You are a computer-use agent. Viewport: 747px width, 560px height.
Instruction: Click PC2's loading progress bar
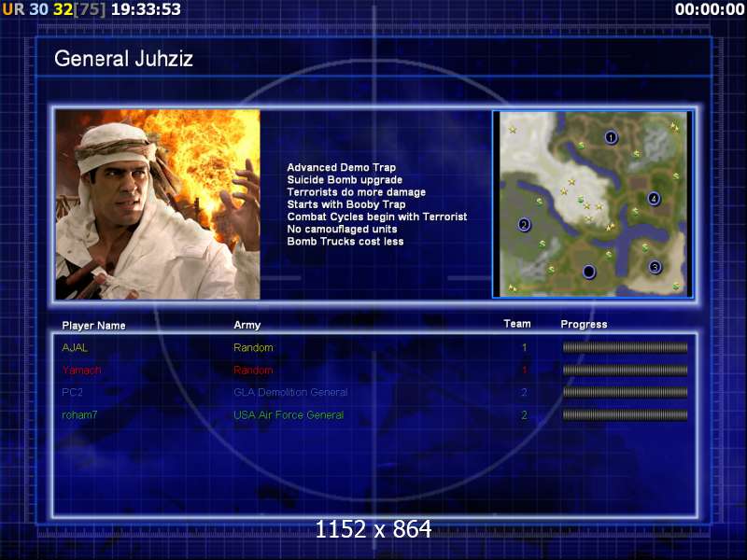[x=625, y=392]
